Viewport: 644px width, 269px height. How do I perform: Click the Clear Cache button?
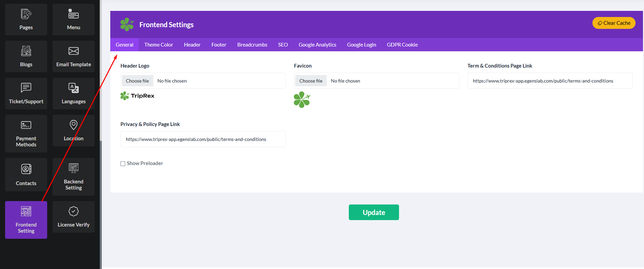(x=613, y=23)
